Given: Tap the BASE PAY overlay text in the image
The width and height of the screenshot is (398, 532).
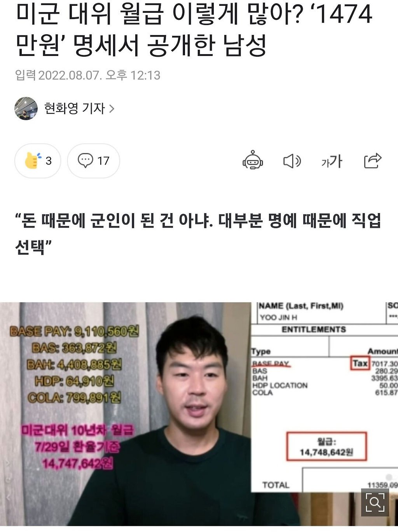Looking at the screenshot, I should tap(74, 331).
